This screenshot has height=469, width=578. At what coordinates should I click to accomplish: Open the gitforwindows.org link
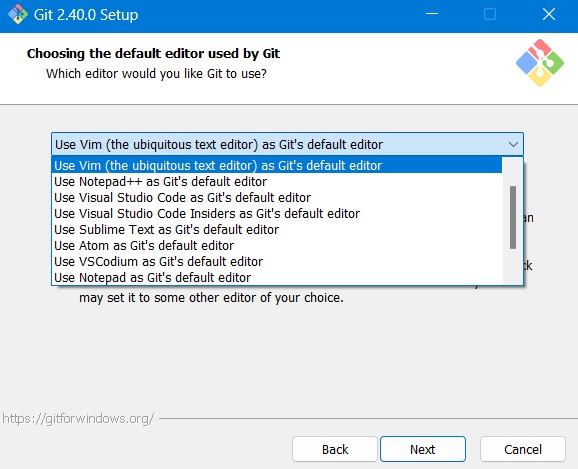pyautogui.click(x=78, y=418)
